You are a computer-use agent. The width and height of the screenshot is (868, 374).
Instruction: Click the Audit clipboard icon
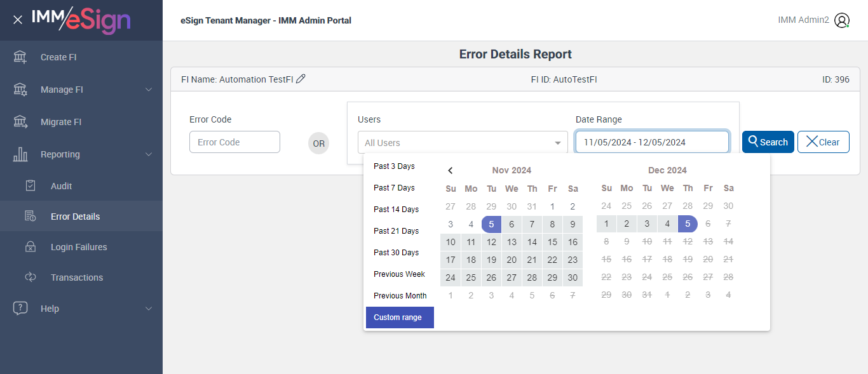31,186
